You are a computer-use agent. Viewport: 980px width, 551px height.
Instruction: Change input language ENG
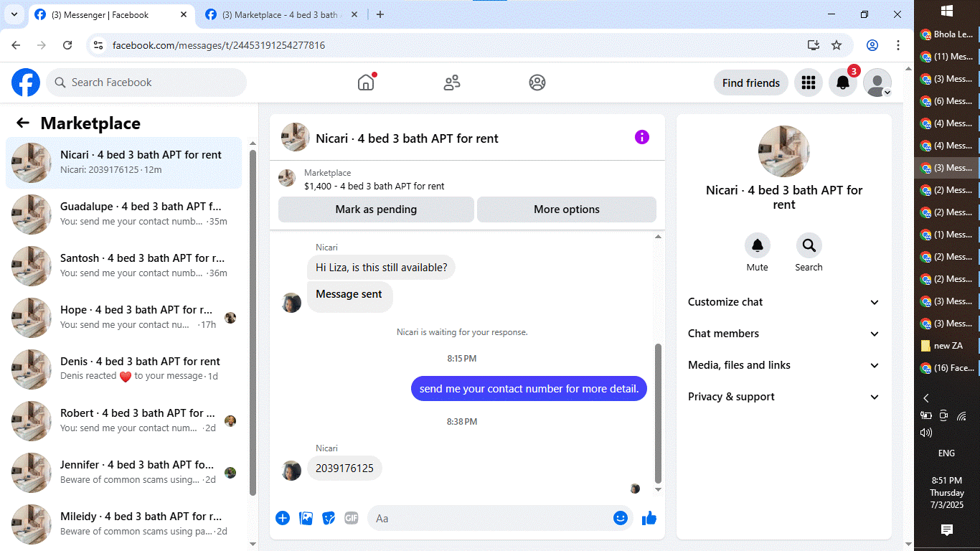pyautogui.click(x=946, y=453)
